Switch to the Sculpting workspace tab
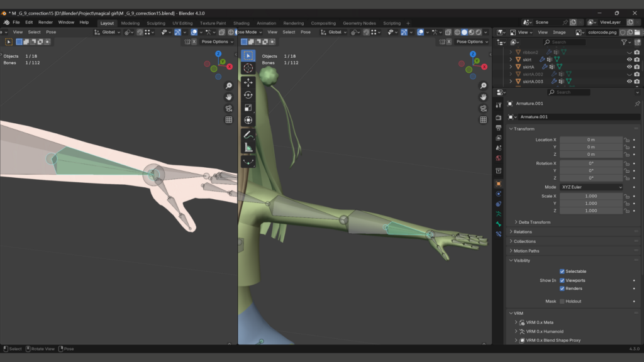The width and height of the screenshot is (644, 362). 155,23
